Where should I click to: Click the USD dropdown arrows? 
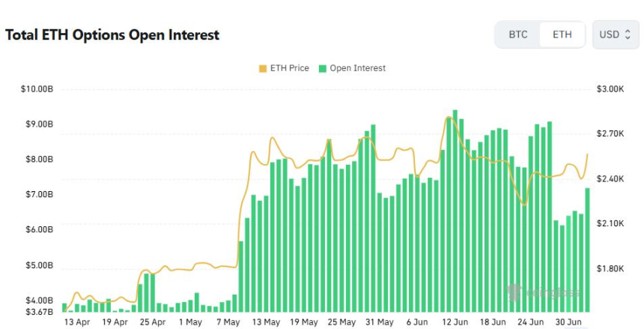click(x=628, y=34)
